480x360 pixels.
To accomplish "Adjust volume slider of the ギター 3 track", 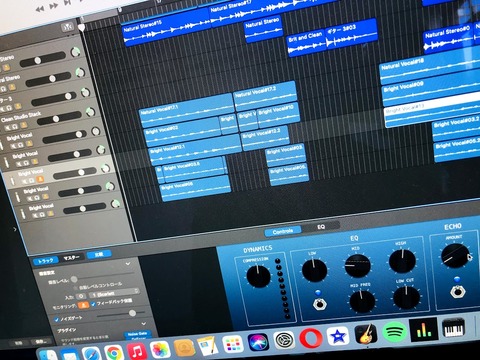I will coord(54,98).
